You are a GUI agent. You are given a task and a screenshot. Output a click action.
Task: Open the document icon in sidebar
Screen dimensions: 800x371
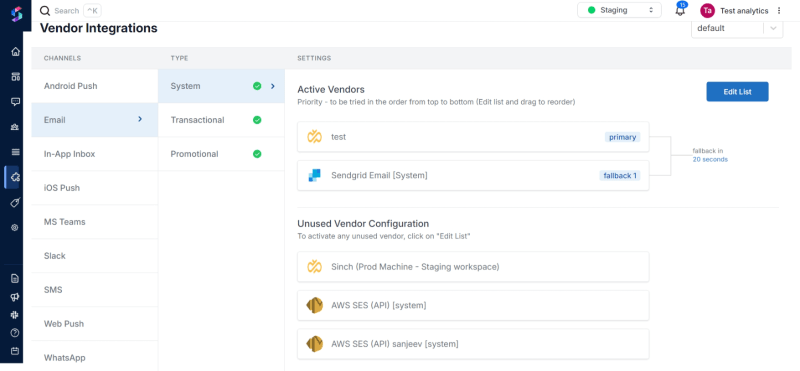tap(15, 279)
